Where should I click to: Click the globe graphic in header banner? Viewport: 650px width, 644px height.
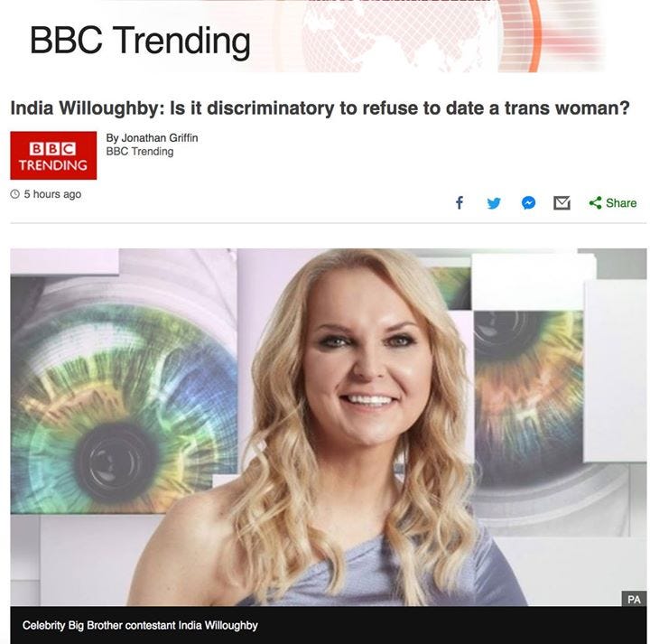click(x=398, y=36)
